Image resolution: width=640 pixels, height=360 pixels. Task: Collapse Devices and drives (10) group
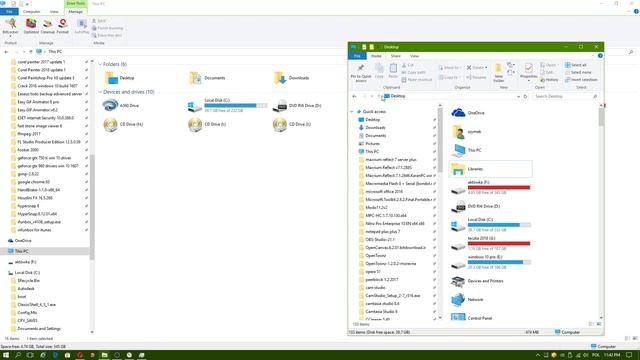(x=100, y=92)
